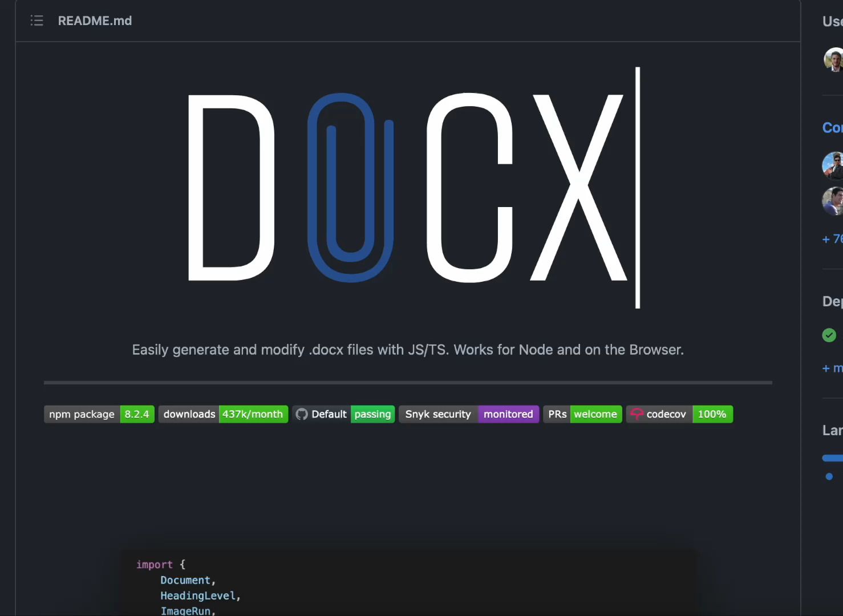Open the PRs welcome badge
843x616 pixels.
click(582, 414)
